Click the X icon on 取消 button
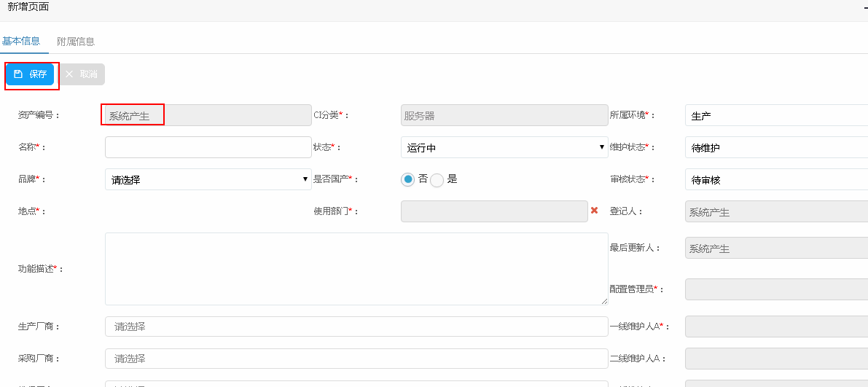The width and height of the screenshot is (868, 387). click(69, 74)
